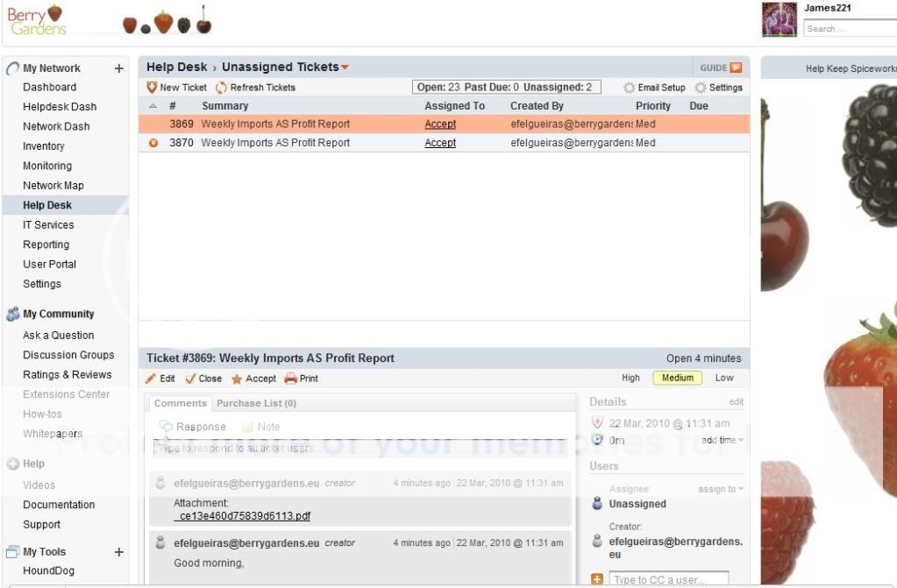Toggle the sort arrow in the ticket list header
The image size is (897, 588).
coord(154,106)
